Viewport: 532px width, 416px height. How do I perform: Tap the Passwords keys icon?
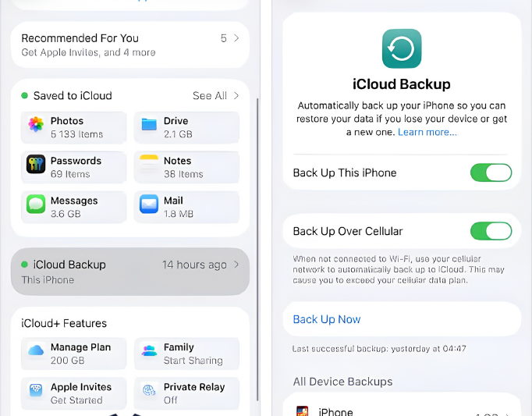(x=36, y=164)
